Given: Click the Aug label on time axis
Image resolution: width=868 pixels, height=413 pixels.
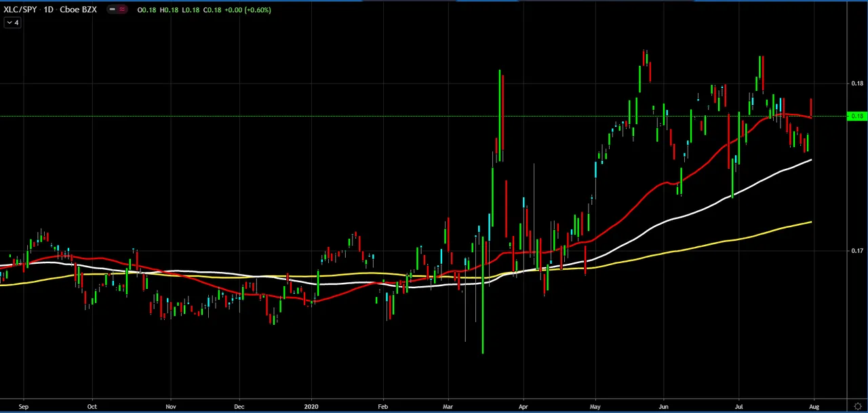Looking at the screenshot, I should [814, 406].
